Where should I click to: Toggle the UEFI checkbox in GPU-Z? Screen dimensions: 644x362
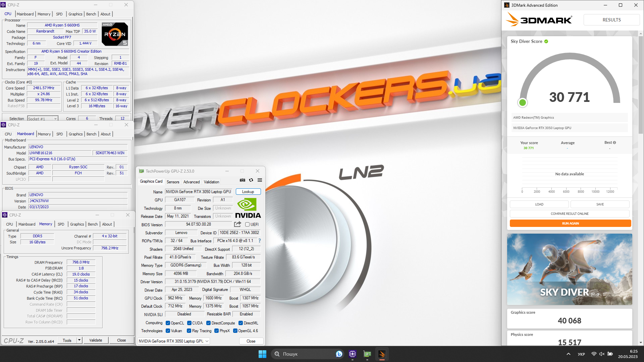(x=247, y=225)
